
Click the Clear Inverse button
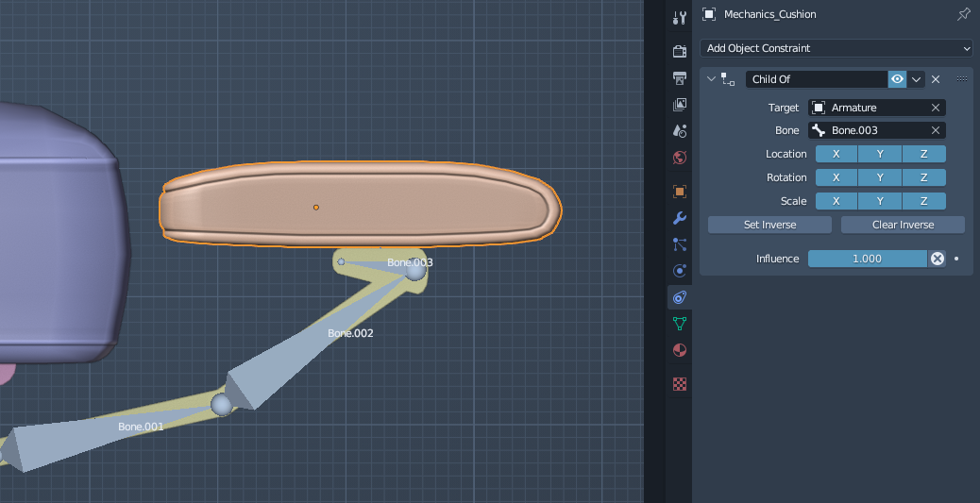[903, 225]
